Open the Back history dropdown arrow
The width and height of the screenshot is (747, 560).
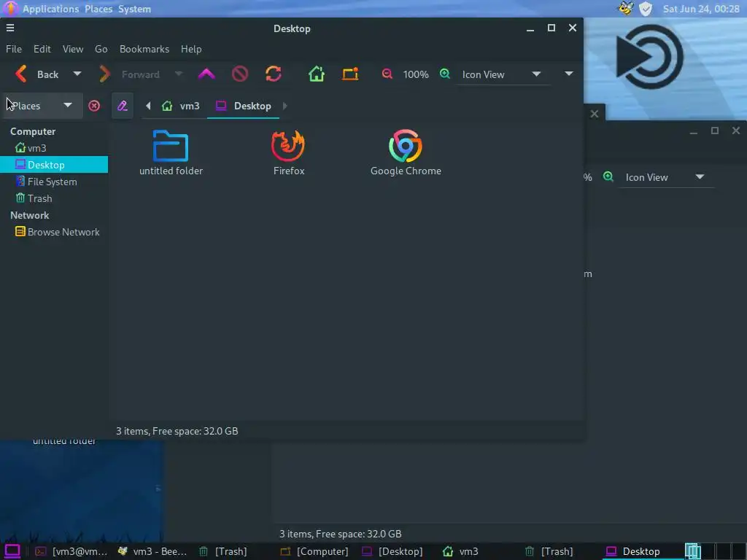[77, 74]
